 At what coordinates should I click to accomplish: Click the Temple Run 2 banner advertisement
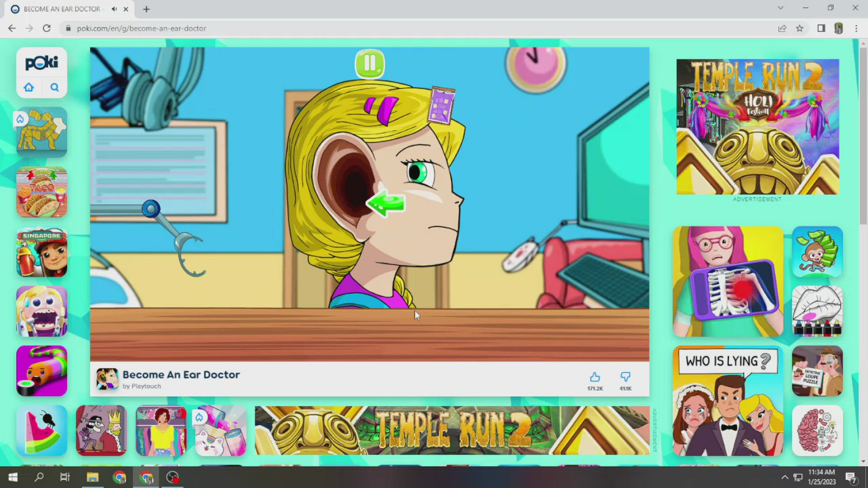click(452, 430)
